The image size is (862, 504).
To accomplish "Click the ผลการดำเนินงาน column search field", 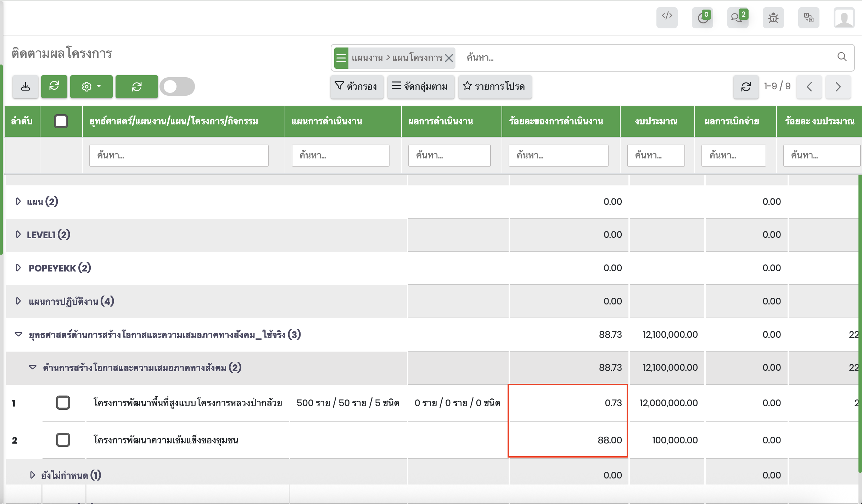I will [x=449, y=155].
